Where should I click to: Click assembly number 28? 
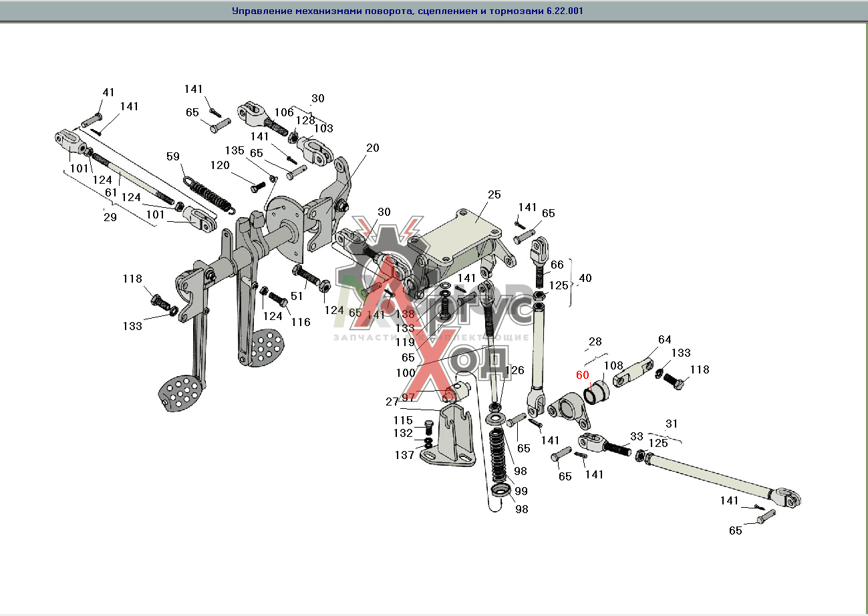595,341
